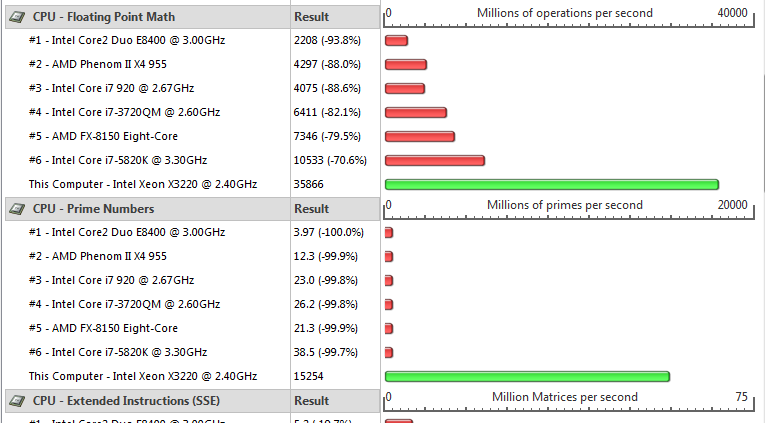Image resolution: width=765 pixels, height=423 pixels.
Task: Click red bar for Core i7-5820K floating point
Action: pyautogui.click(x=435, y=161)
